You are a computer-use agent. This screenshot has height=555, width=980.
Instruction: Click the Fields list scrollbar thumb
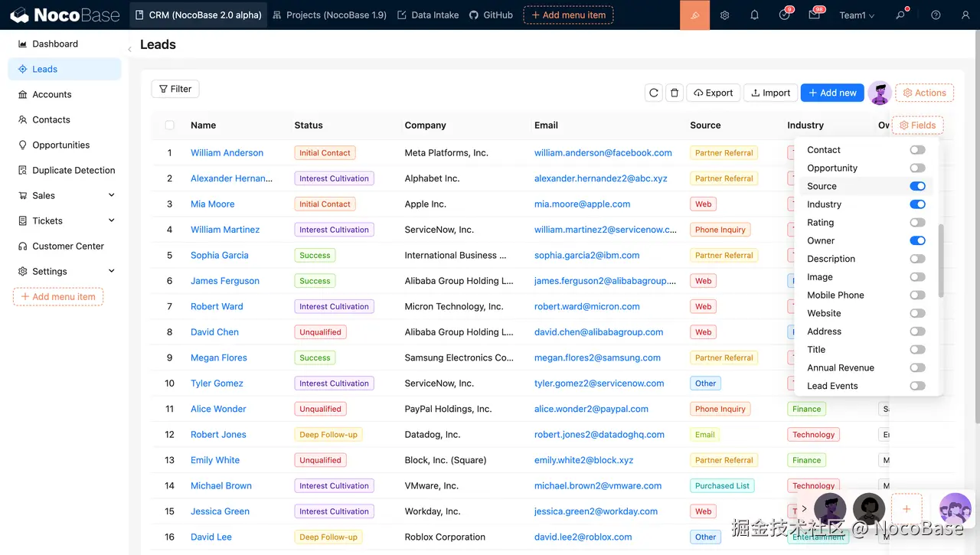[941, 260]
